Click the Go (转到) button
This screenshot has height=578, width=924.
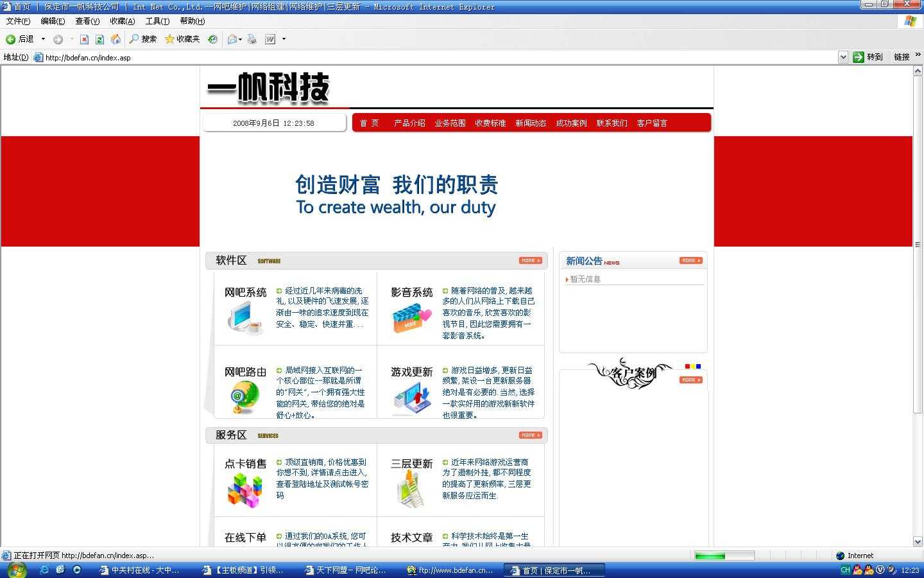click(868, 57)
